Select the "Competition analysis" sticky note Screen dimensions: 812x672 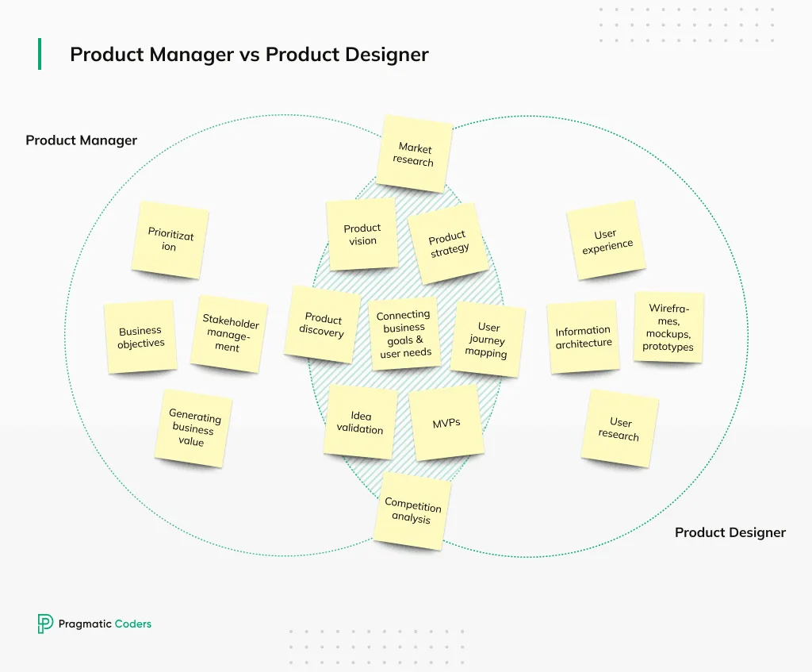click(412, 511)
